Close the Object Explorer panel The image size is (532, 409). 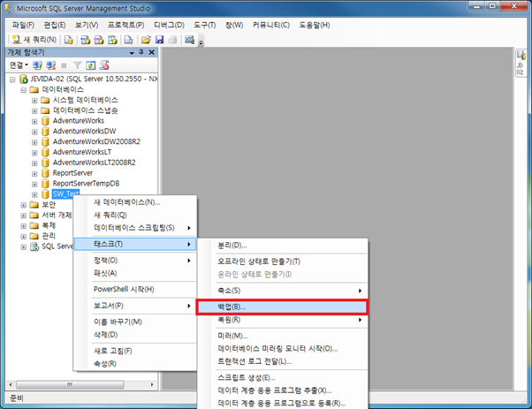[152, 52]
